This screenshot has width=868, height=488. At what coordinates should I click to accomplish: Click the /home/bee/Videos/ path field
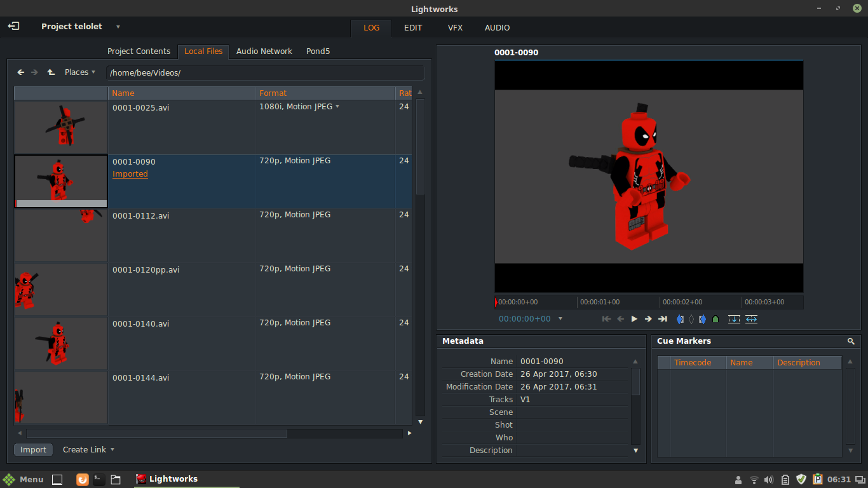(265, 73)
